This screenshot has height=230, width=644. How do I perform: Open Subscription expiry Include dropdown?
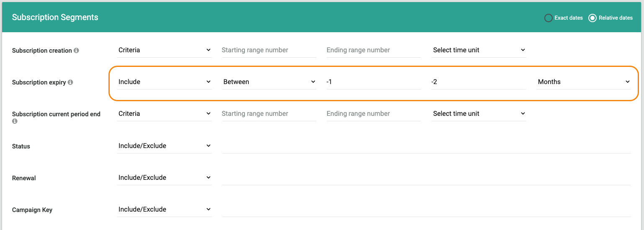[164, 82]
